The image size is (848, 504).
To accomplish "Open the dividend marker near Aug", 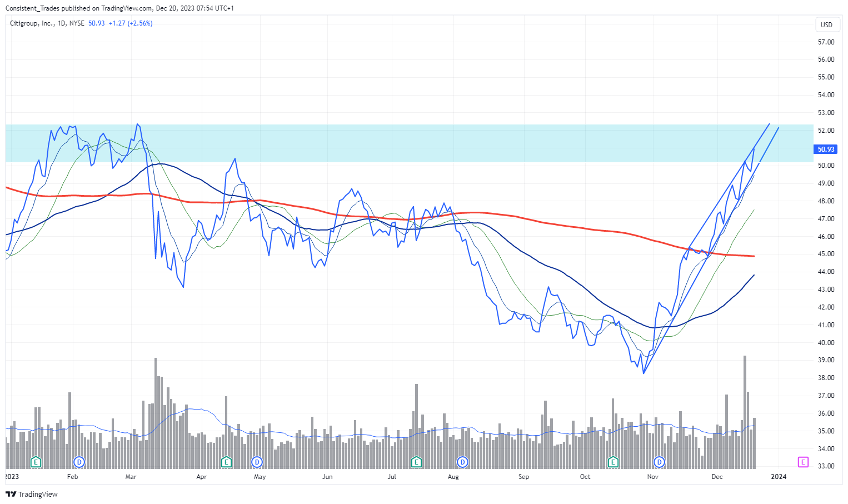I will coord(462,462).
